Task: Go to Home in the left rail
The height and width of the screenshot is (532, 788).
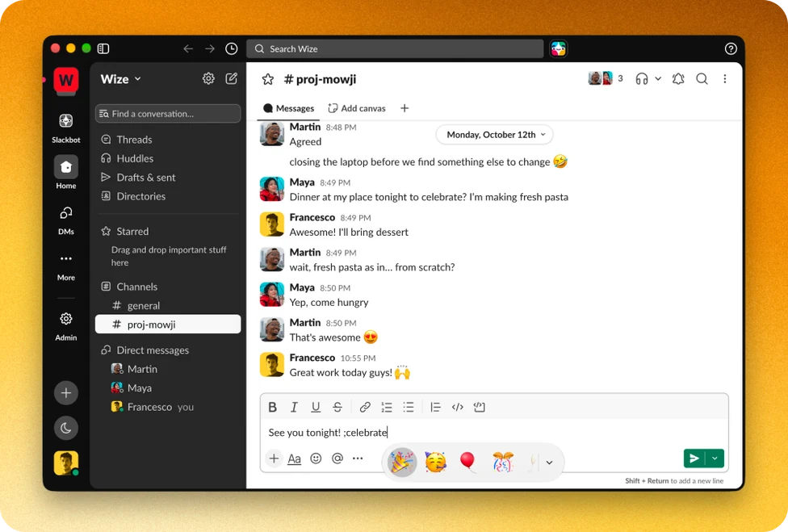Action: [66, 172]
